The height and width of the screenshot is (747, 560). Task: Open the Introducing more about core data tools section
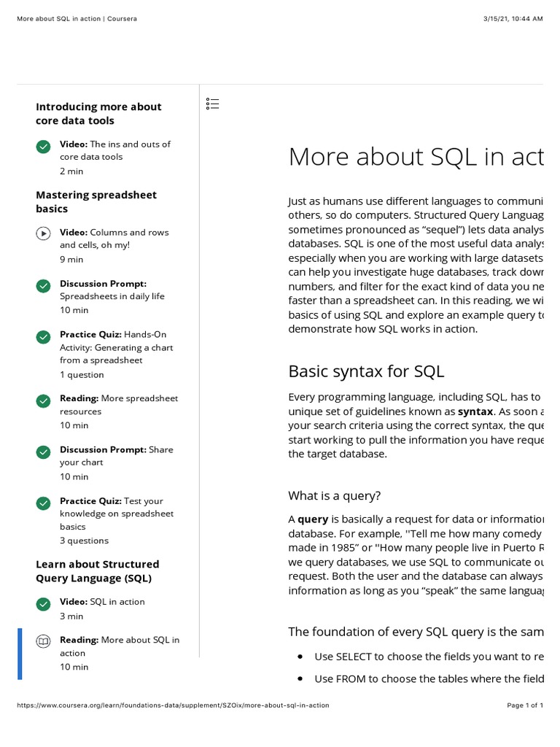[x=98, y=114]
